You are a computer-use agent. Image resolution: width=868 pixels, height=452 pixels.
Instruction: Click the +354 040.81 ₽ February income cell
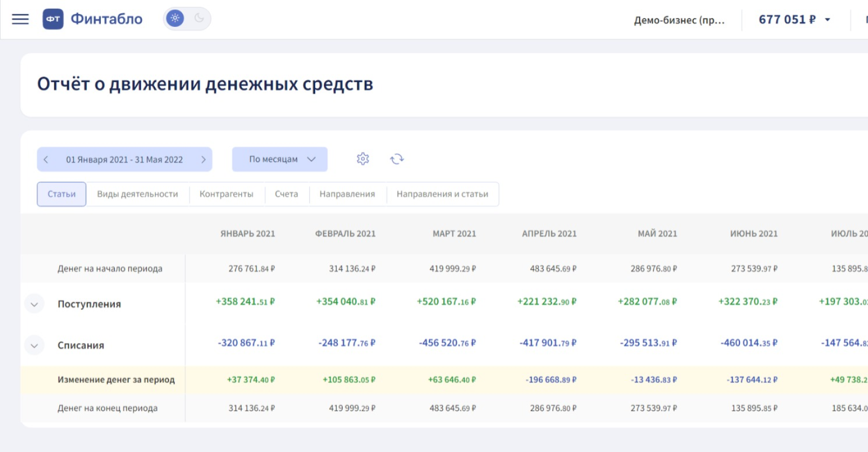(346, 302)
